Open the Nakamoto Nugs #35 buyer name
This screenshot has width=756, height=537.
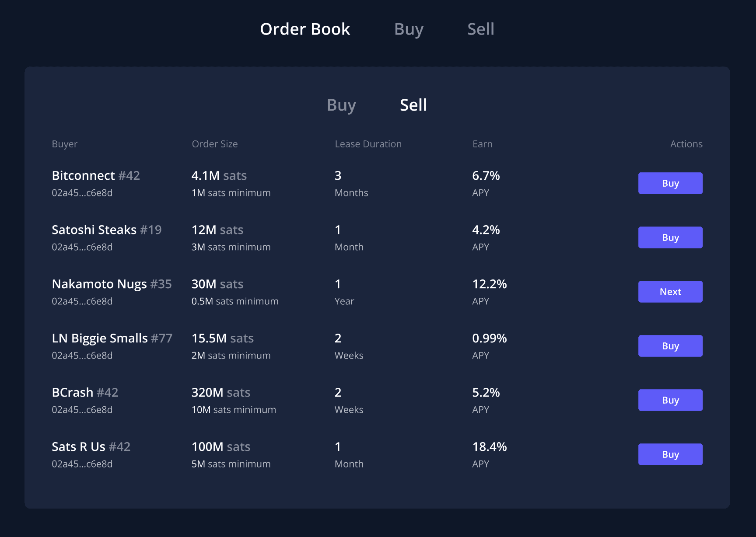tap(112, 284)
